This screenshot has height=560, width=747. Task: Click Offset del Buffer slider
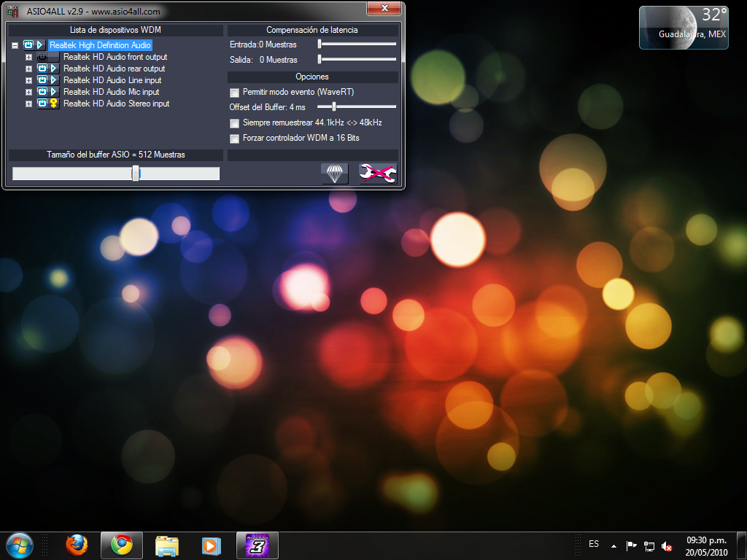pos(357,106)
